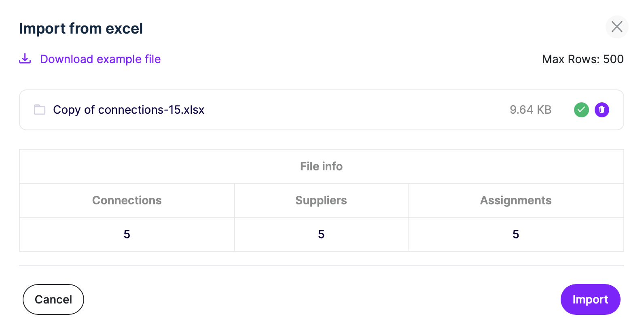
Task: Click the Max Rows: 500 label
Action: (583, 59)
